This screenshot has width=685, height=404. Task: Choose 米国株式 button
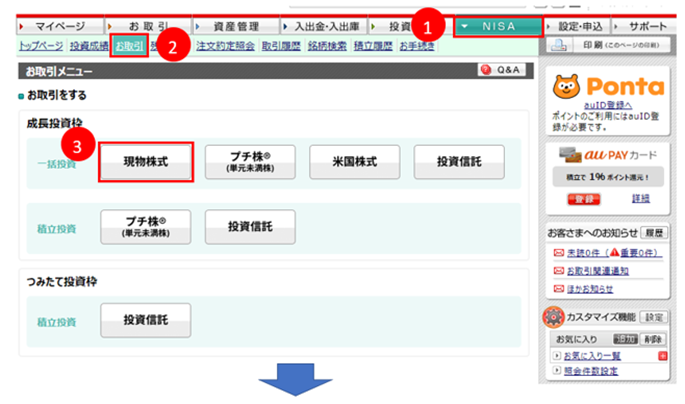(x=355, y=162)
